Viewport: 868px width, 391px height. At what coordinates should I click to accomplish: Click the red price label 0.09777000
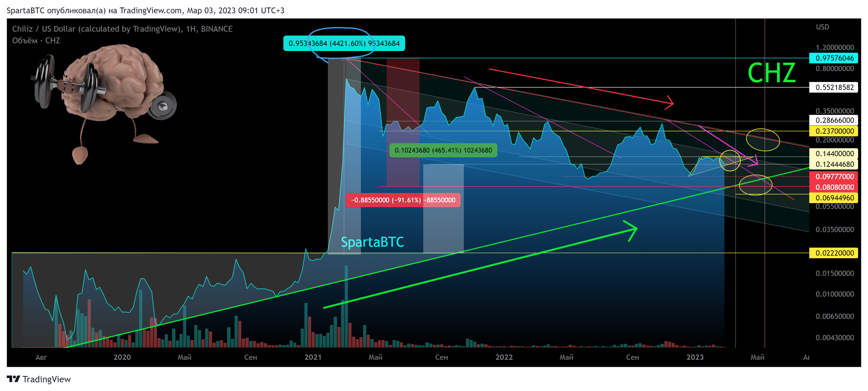(834, 177)
